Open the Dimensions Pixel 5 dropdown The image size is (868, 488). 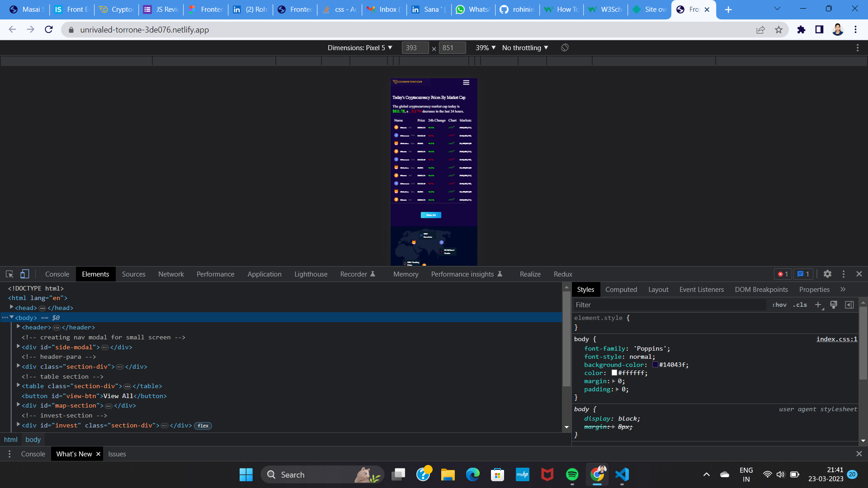tap(360, 47)
